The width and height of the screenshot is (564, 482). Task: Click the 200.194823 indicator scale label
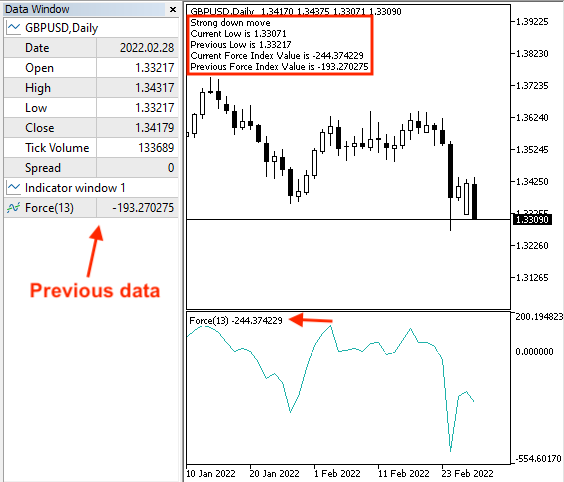[539, 317]
